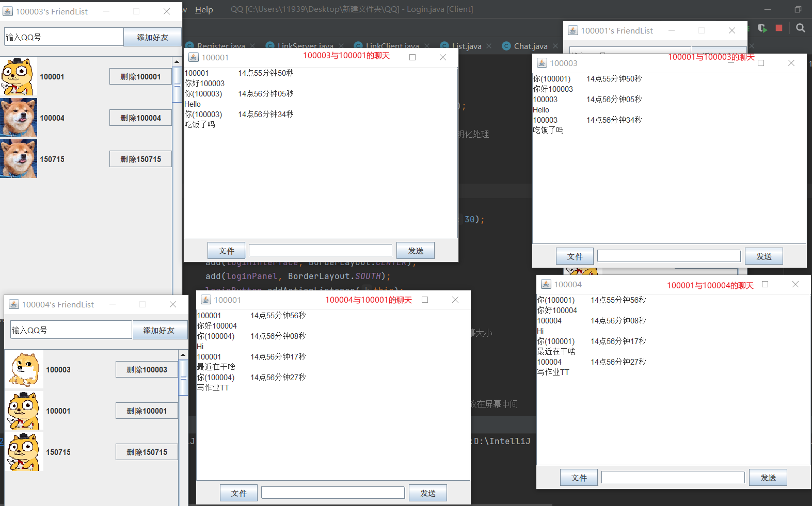Click friend name 100004 in 100003's FriendList
812x506 pixels.
pyautogui.click(x=52, y=118)
